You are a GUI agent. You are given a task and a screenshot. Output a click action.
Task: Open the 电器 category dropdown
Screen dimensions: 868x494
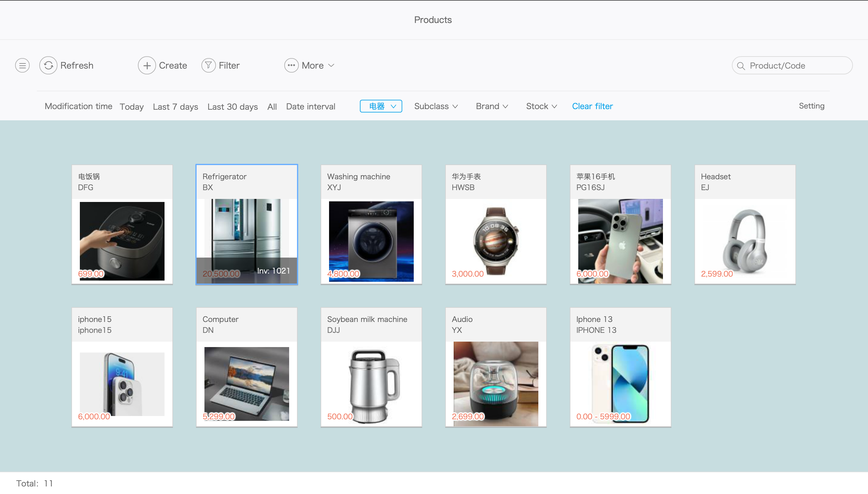click(x=381, y=106)
